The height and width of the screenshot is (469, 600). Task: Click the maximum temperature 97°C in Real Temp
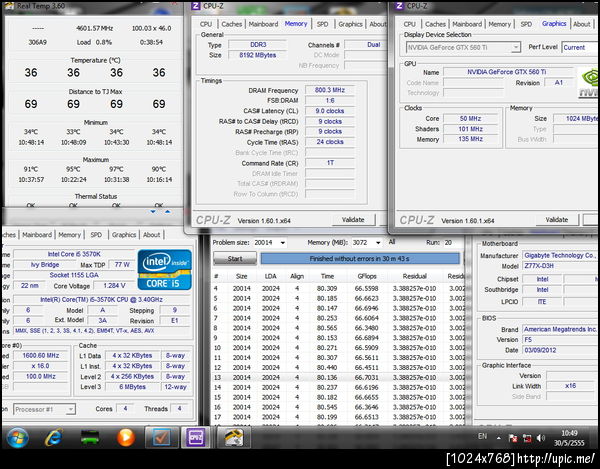pos(116,169)
